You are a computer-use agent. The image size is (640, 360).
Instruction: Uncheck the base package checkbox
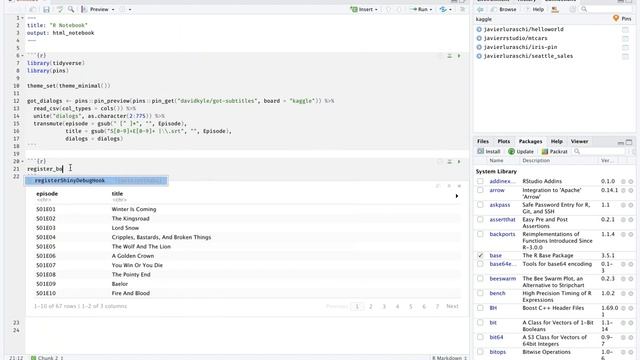480,256
